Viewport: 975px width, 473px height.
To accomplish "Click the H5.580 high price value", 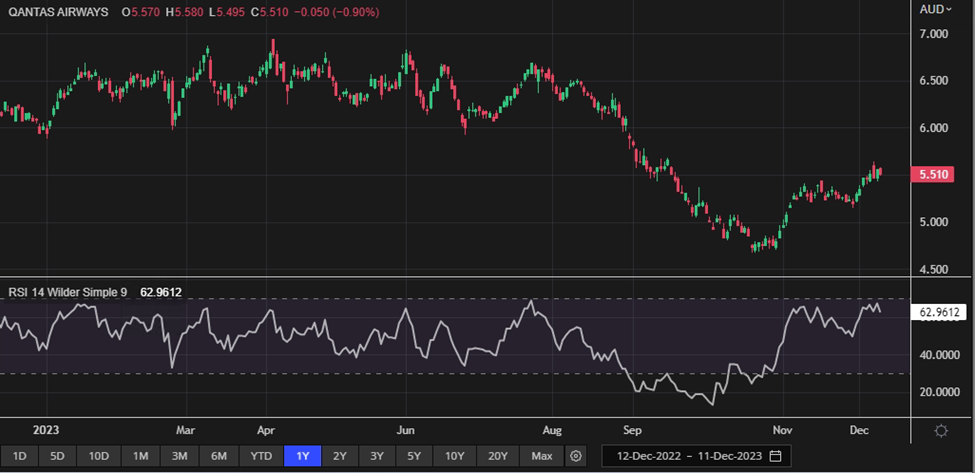I will (x=185, y=12).
